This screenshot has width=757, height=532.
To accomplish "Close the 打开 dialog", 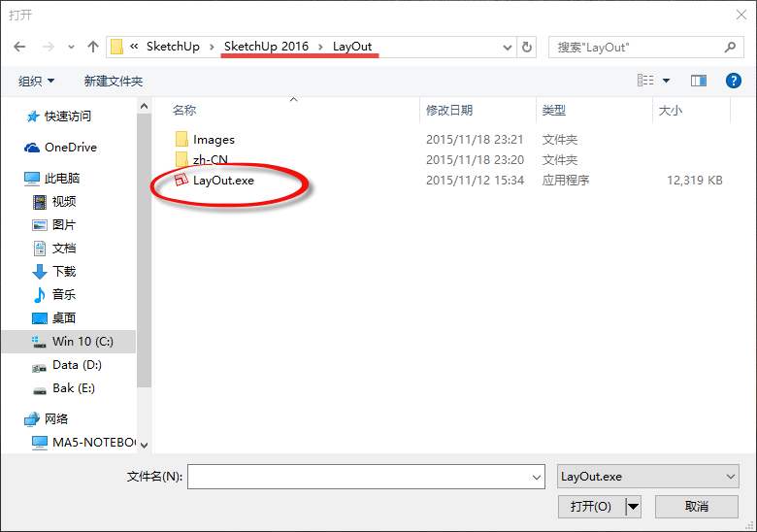I will 741,15.
